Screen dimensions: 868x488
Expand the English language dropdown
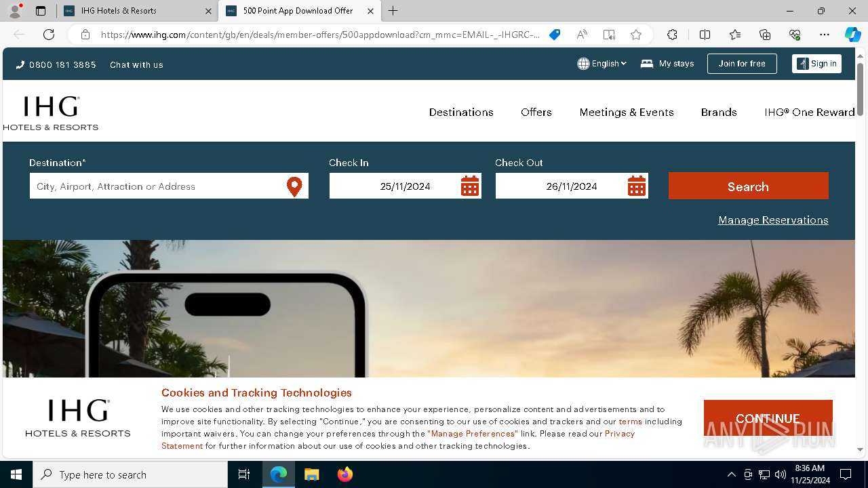602,64
